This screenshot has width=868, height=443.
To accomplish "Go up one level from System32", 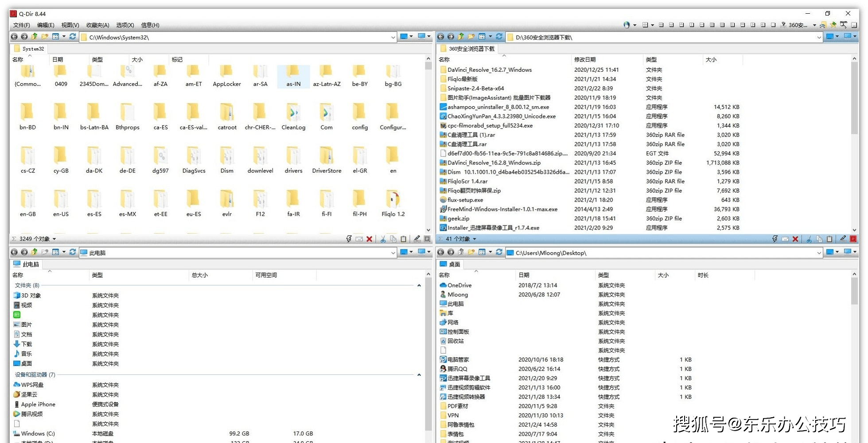I will pyautogui.click(x=35, y=37).
